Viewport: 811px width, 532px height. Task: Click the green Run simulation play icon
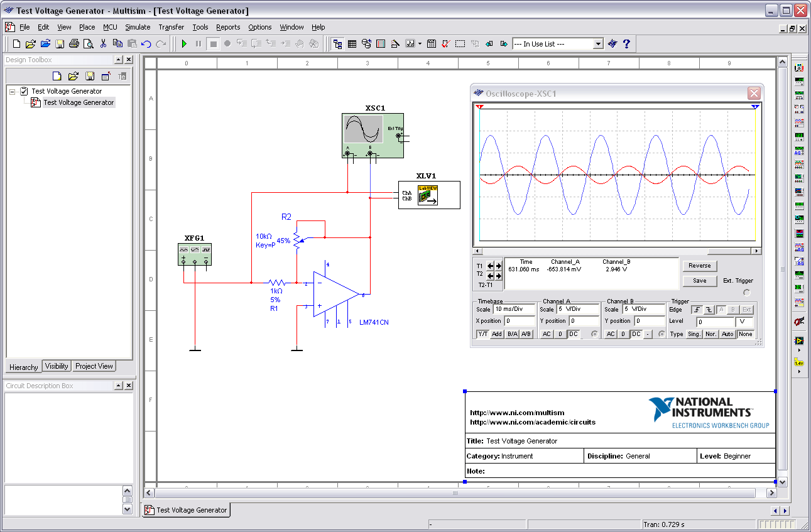tap(184, 44)
